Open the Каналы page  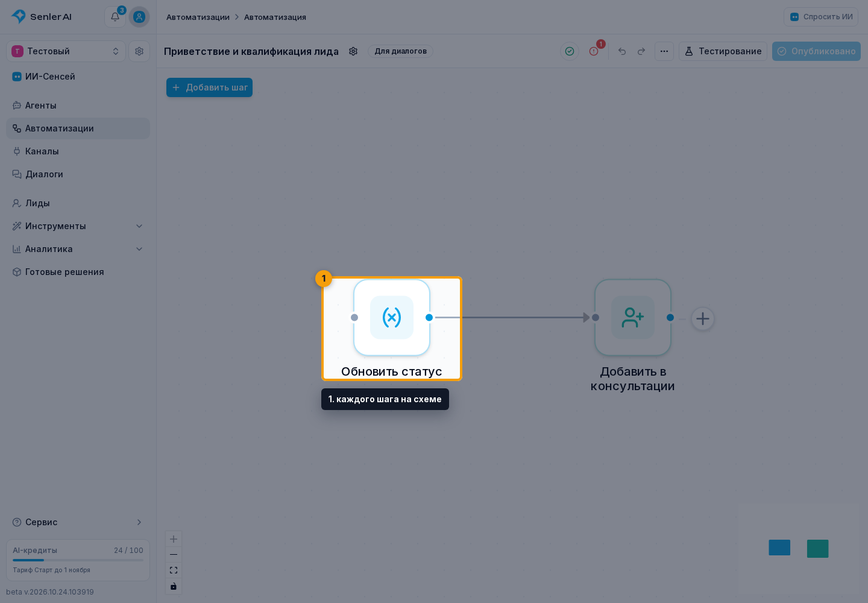tap(78, 151)
